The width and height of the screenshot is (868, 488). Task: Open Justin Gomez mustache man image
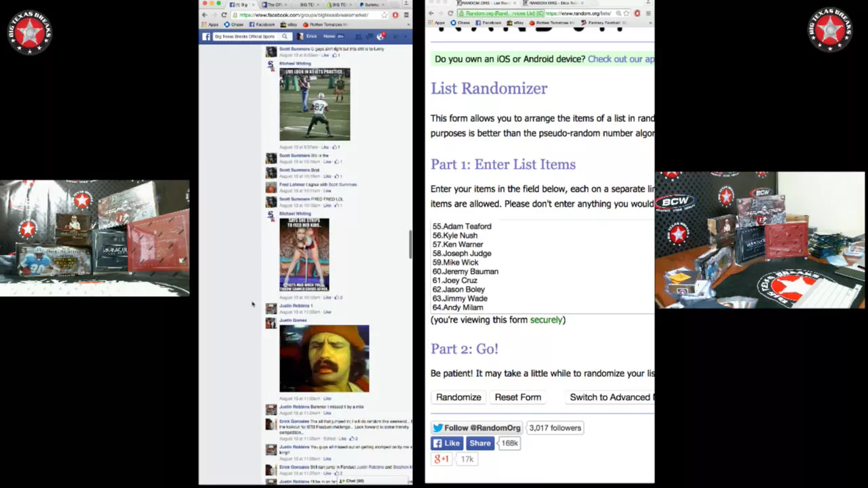pyautogui.click(x=324, y=359)
